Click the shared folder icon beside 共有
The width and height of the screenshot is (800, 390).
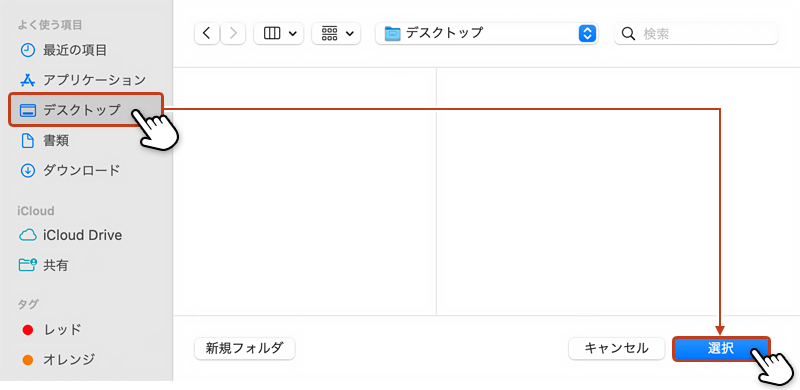[28, 264]
